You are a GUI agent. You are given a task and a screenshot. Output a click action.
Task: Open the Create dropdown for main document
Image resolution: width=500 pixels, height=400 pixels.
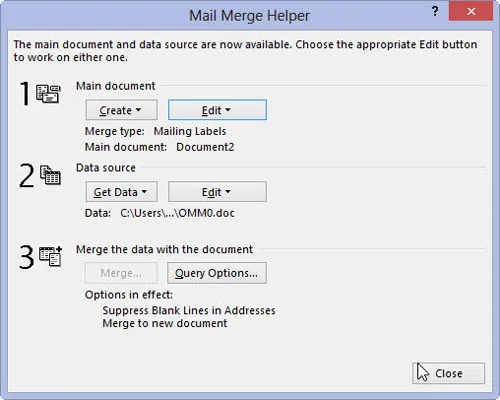pos(121,110)
